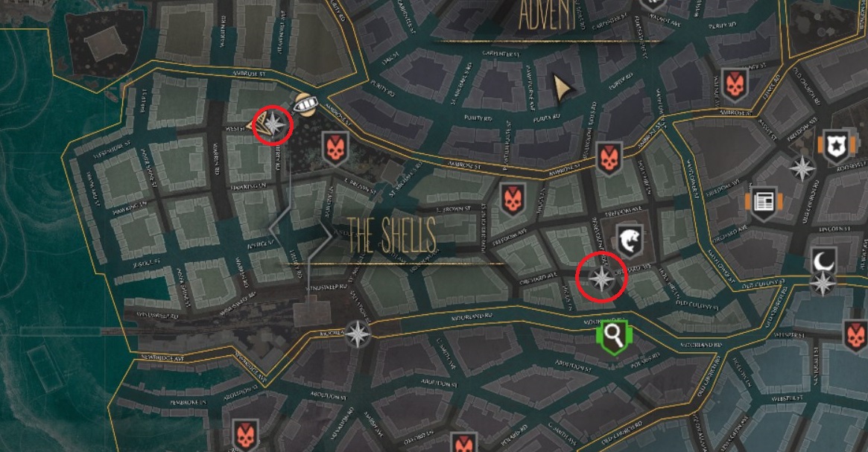The width and height of the screenshot is (868, 452).
Task: Click the red-circled compass star on Orchard Rd
Action: 601,278
